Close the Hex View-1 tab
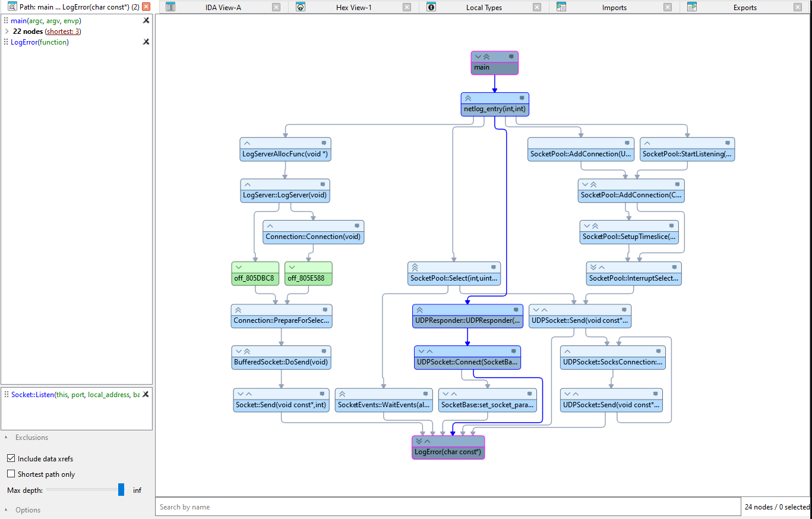The height and width of the screenshot is (519, 812). pos(406,7)
